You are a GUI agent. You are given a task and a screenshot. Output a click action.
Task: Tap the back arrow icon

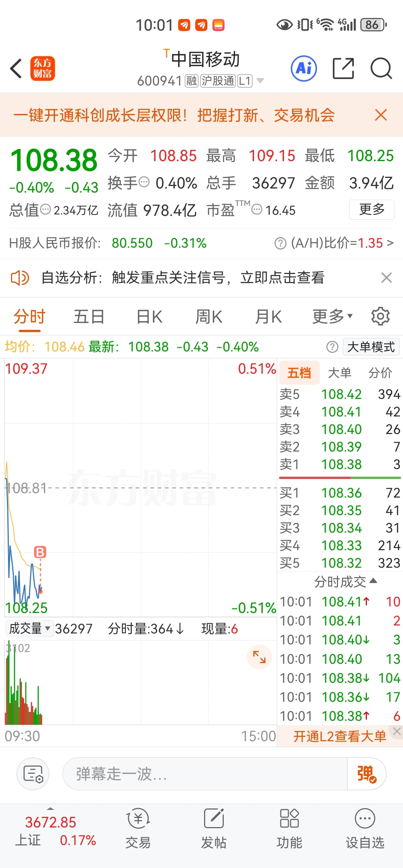[x=16, y=68]
